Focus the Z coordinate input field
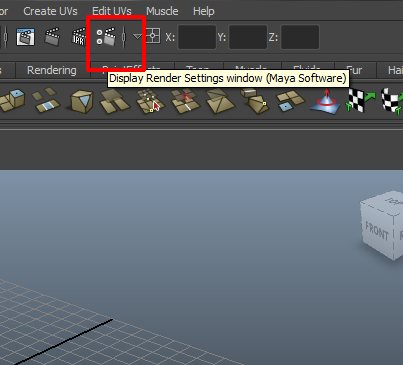Screen dimensions: 403x365 coord(300,37)
